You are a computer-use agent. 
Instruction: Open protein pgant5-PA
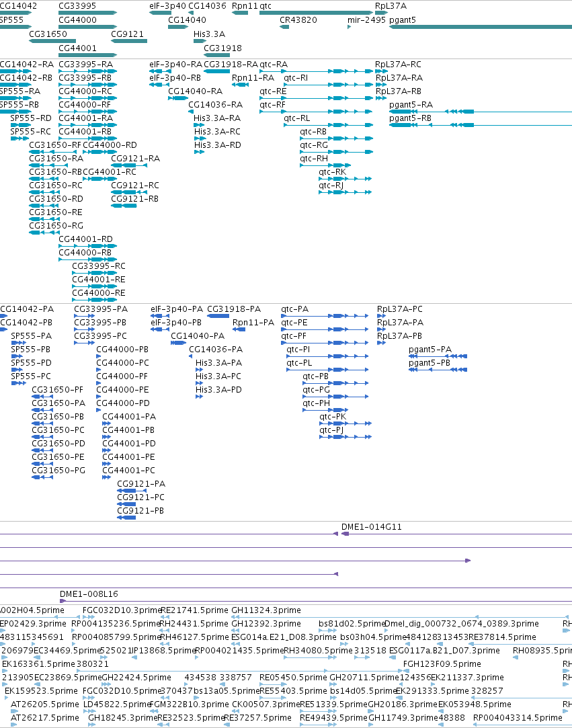(438, 356)
